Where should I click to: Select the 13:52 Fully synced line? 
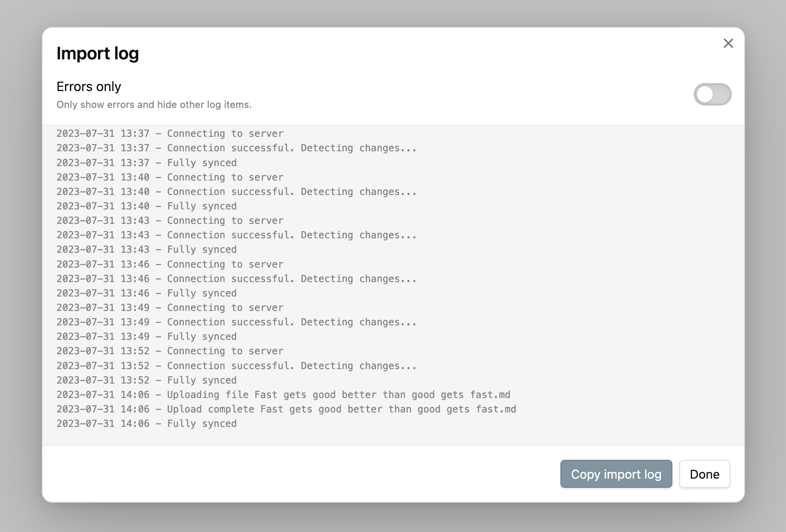pyautogui.click(x=147, y=380)
